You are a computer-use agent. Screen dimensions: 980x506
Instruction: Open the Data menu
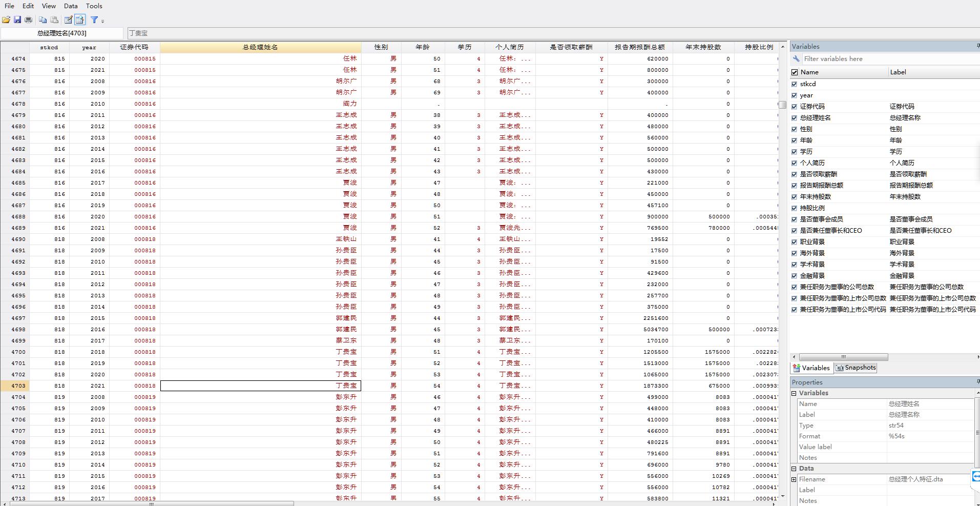(71, 6)
